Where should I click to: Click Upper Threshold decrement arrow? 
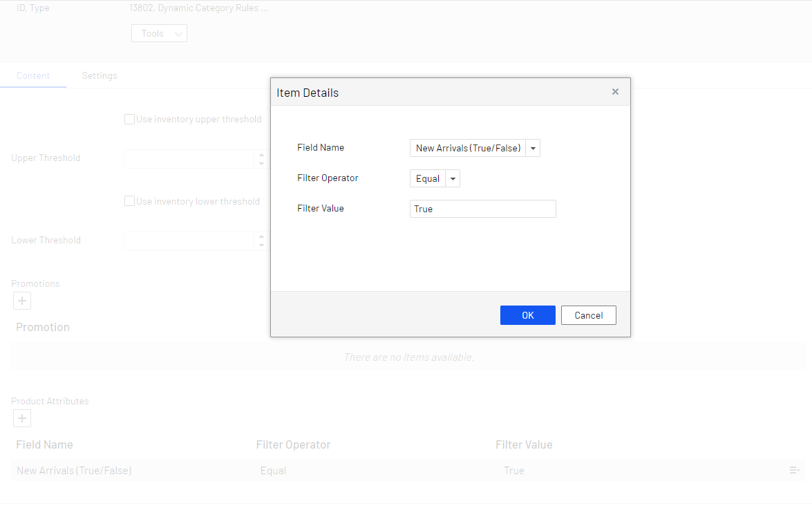coord(261,163)
